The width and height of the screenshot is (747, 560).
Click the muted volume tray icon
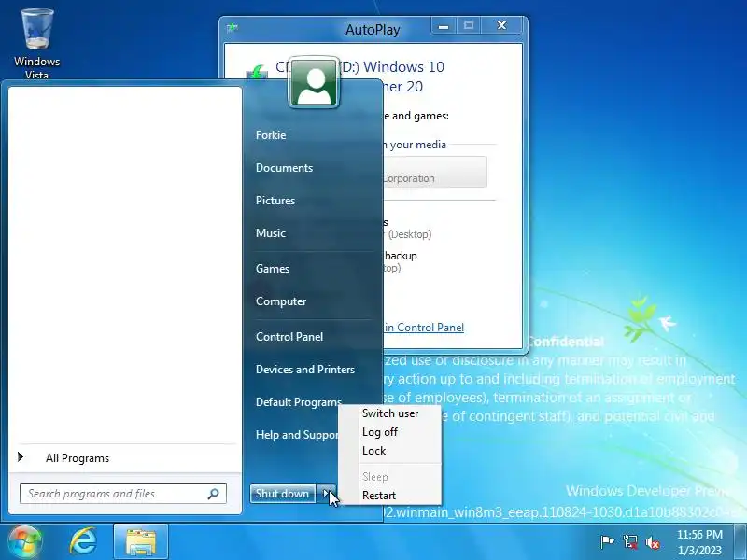[653, 542]
